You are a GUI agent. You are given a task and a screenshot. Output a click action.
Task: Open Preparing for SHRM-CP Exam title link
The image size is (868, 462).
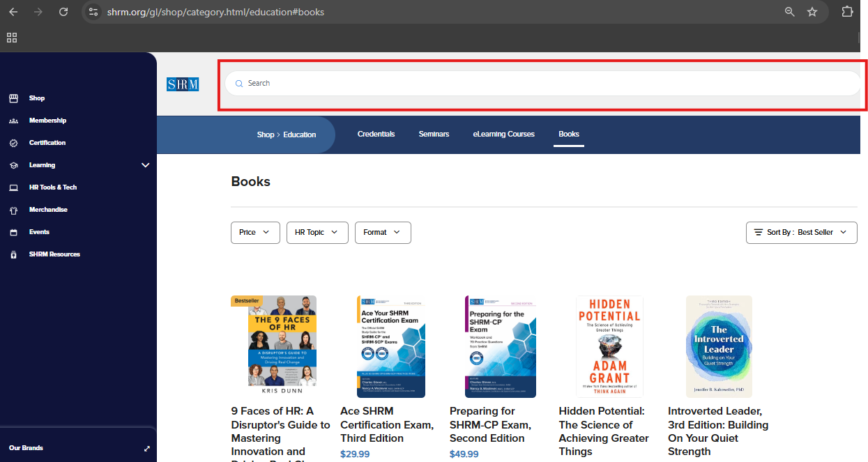click(x=490, y=424)
